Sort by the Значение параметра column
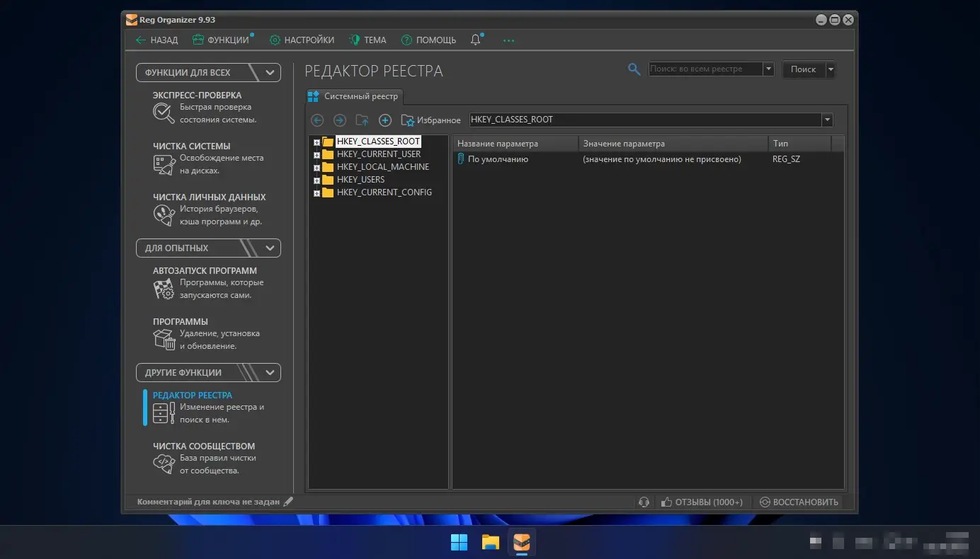 tap(673, 144)
